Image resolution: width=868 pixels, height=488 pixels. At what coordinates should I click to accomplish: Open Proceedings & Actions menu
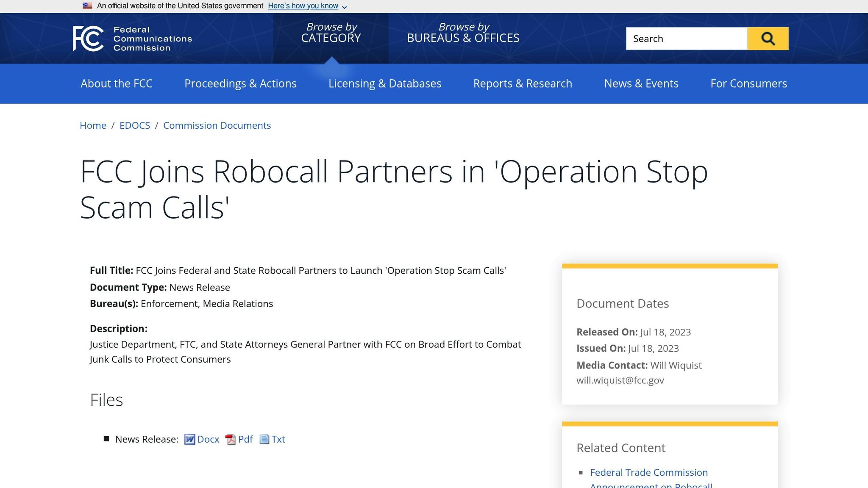240,83
